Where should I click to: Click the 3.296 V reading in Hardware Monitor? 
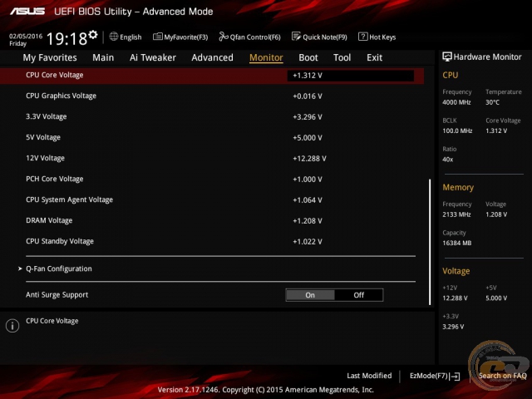click(x=453, y=327)
